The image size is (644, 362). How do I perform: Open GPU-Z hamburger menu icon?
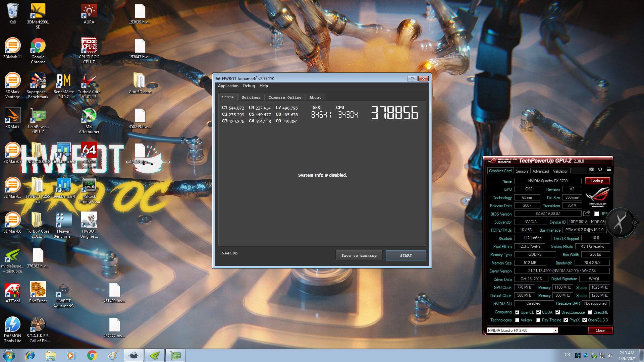pos(609,170)
